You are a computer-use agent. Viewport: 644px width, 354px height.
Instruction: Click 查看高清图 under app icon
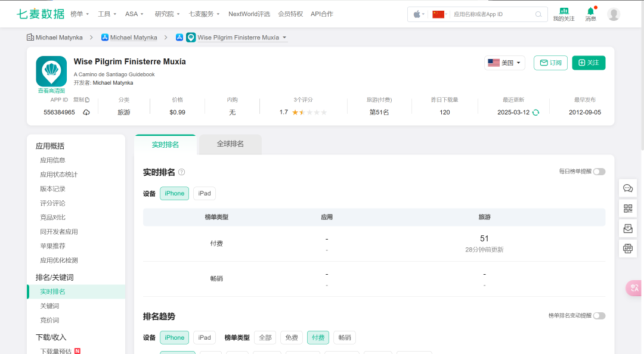(51, 91)
